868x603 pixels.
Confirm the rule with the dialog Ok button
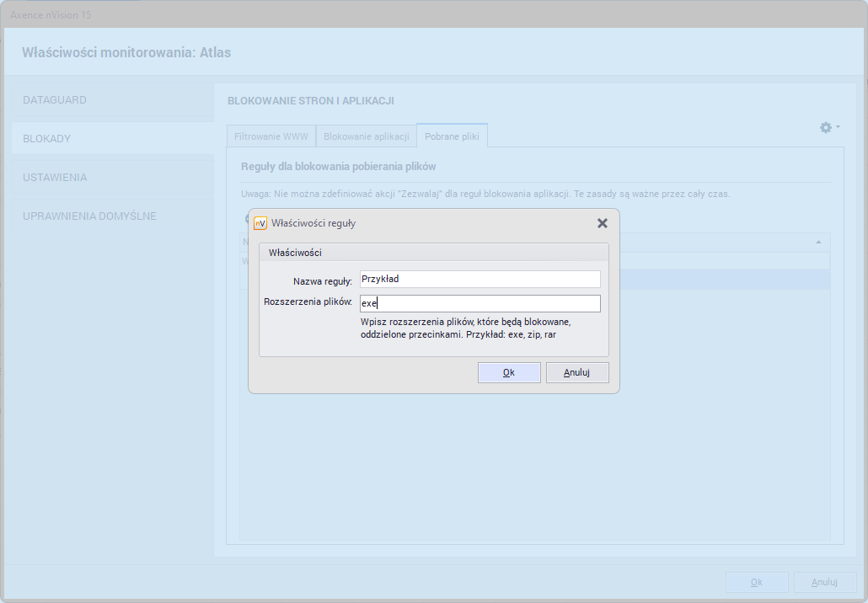point(509,372)
